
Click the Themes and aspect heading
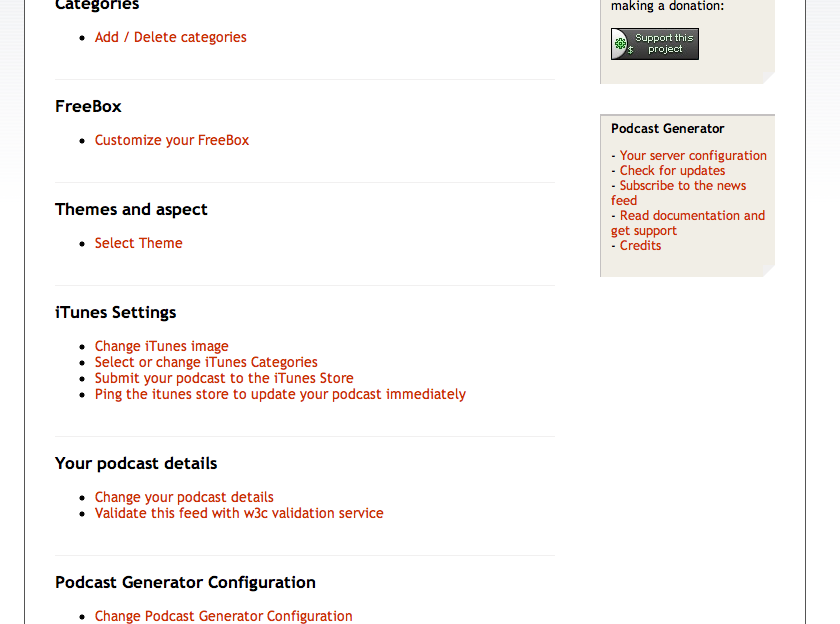click(131, 209)
